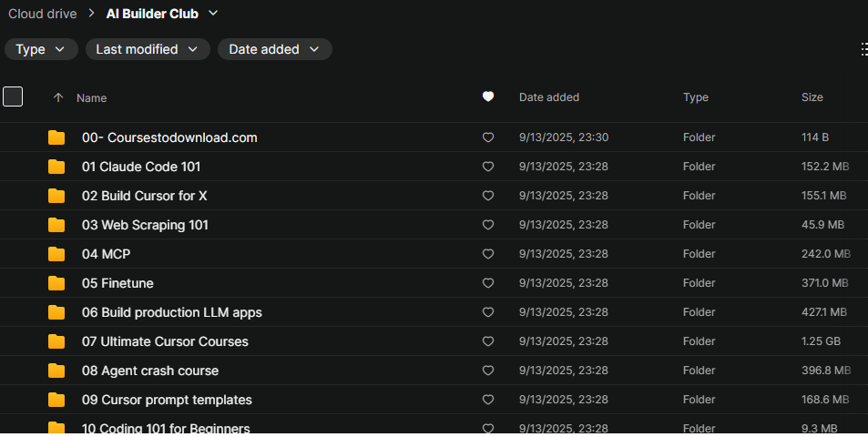The width and height of the screenshot is (868, 437).
Task: Toggle heart for 09 Cursor prompt templates
Action: pyautogui.click(x=487, y=400)
